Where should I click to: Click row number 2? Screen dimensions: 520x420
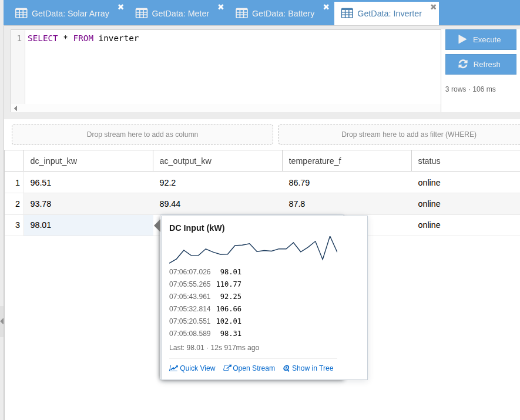pyautogui.click(x=14, y=204)
